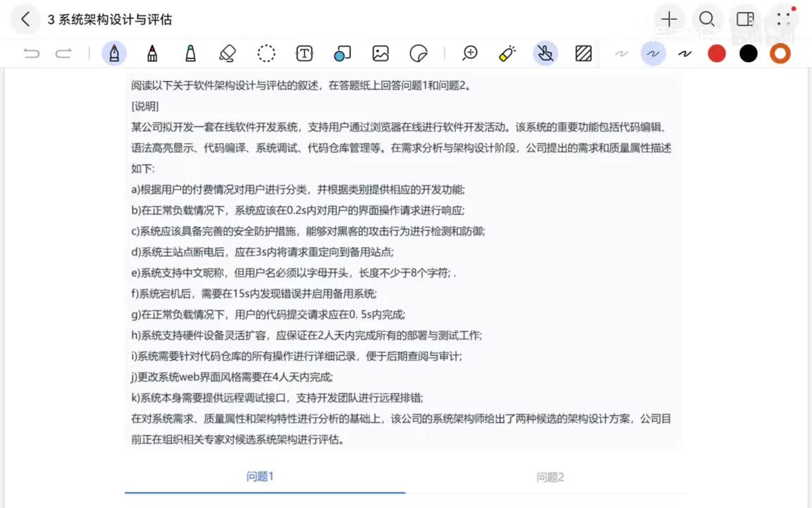Viewport: 812px width, 508px height.
Task: Pick the black pen color
Action: point(749,54)
